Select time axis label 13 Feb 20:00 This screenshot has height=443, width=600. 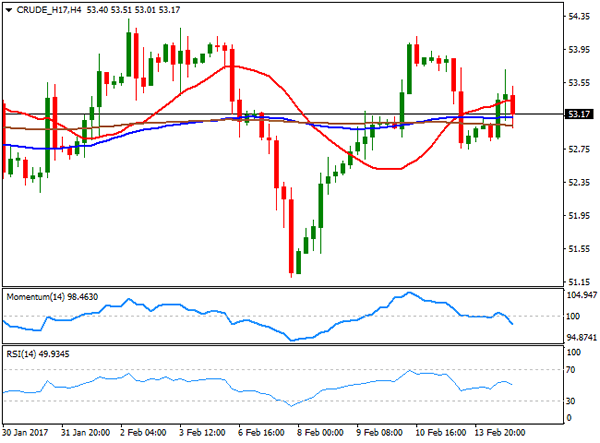click(x=500, y=433)
